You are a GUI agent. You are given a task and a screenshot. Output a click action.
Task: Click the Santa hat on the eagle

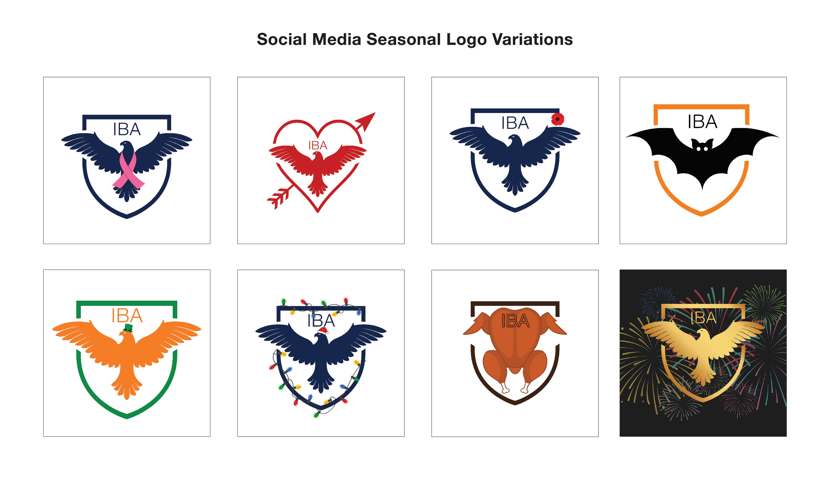323,330
